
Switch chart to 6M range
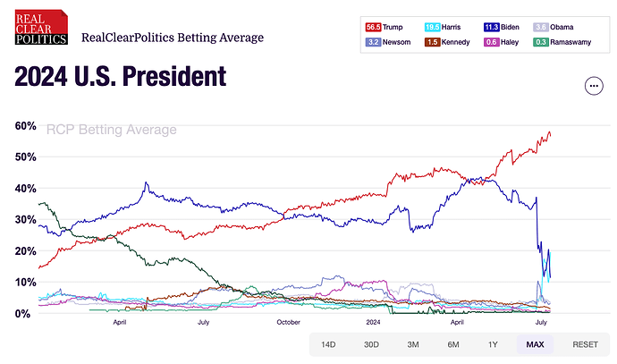[x=452, y=344]
